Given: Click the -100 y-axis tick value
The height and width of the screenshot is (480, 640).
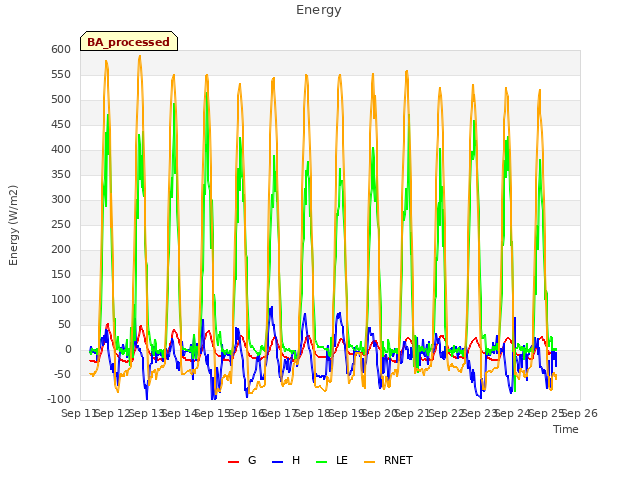Looking at the screenshot, I should point(60,399).
